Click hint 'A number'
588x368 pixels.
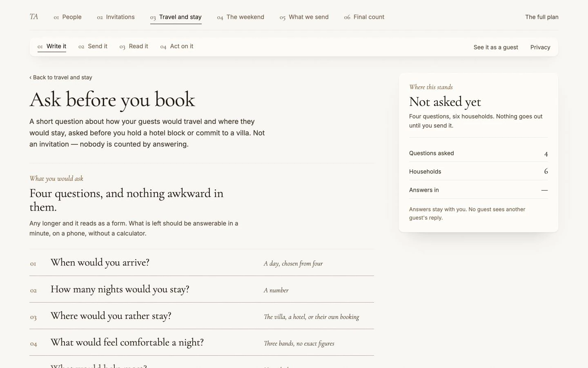276,290
